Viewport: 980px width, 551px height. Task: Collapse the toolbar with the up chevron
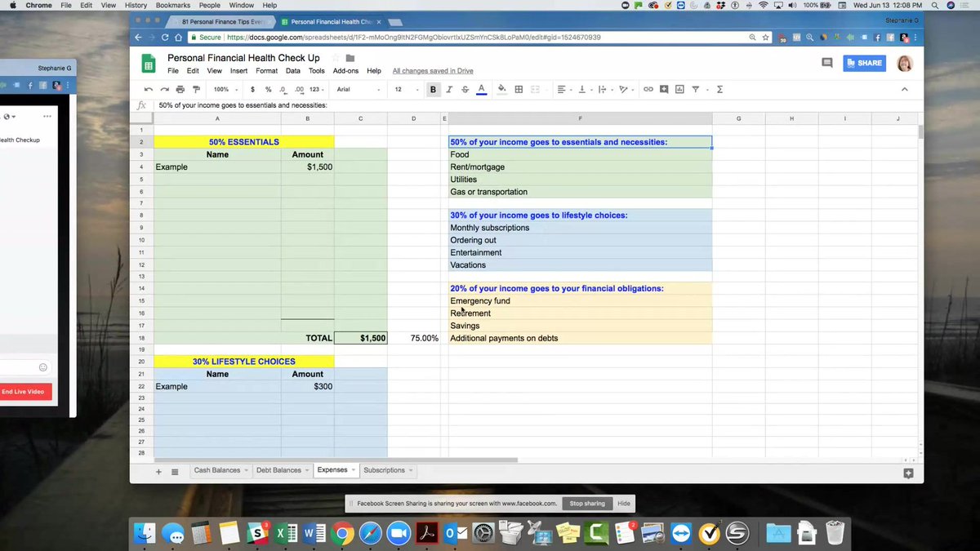pos(904,89)
